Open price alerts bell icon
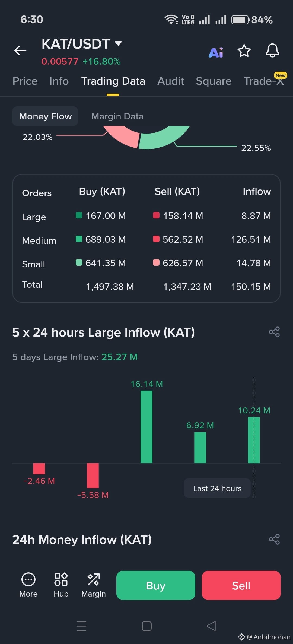 272,50
